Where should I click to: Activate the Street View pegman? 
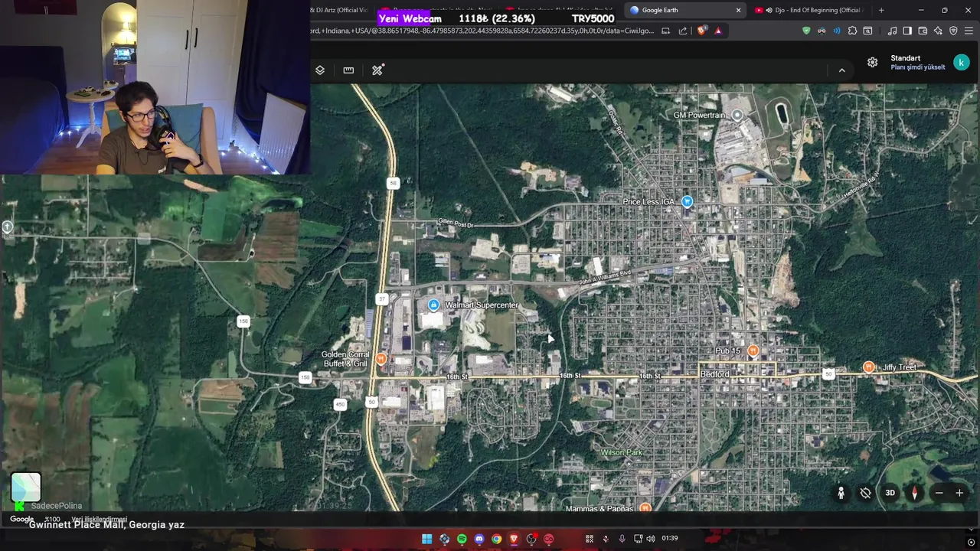pyautogui.click(x=841, y=493)
